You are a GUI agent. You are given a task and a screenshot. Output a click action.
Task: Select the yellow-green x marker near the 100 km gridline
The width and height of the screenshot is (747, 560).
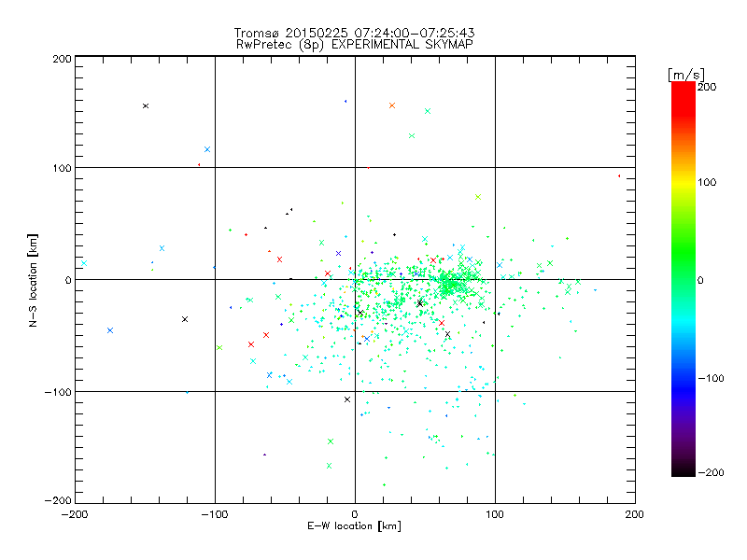pyautogui.click(x=478, y=197)
